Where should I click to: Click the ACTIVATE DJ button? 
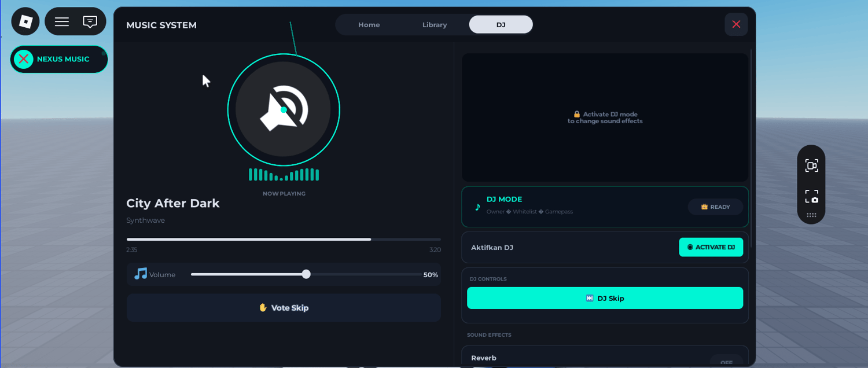pos(711,247)
